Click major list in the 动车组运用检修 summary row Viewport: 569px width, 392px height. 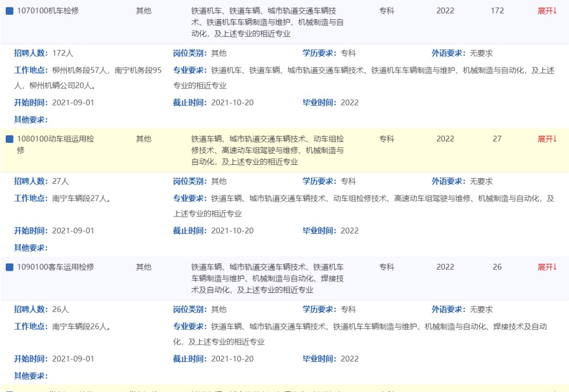[x=268, y=150]
